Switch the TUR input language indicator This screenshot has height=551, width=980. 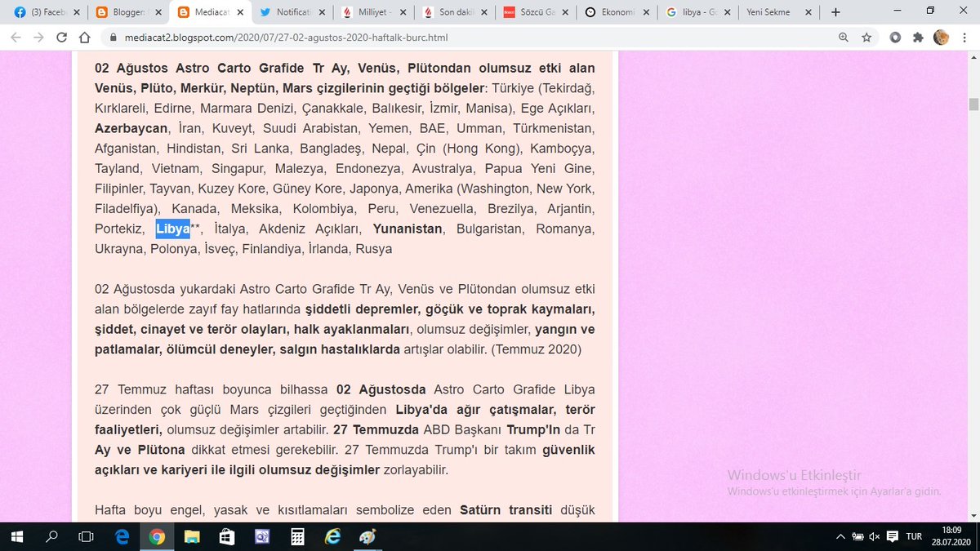coord(914,536)
